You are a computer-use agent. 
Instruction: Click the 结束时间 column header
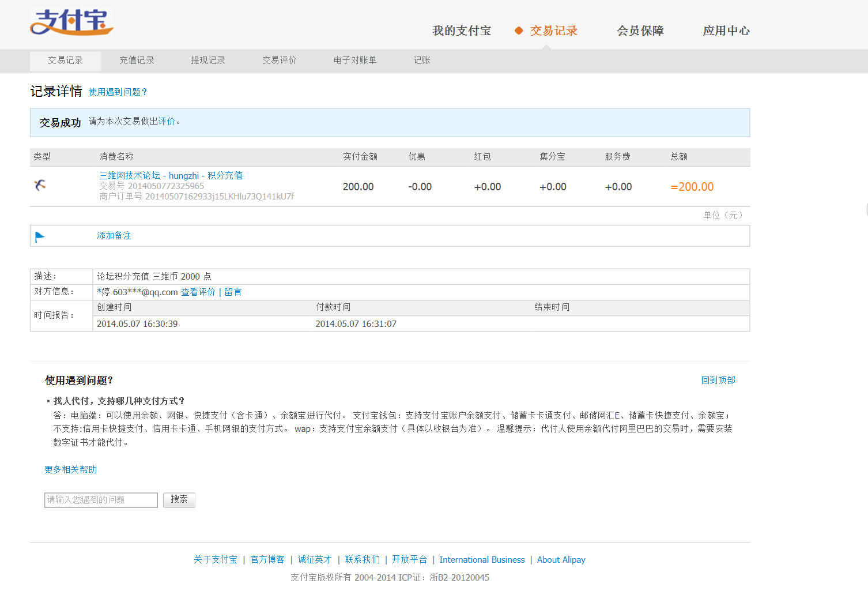[552, 307]
